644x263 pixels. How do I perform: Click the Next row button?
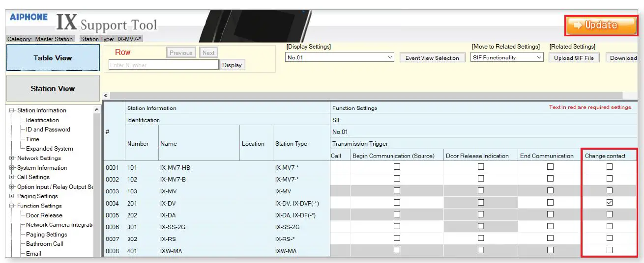tap(208, 53)
